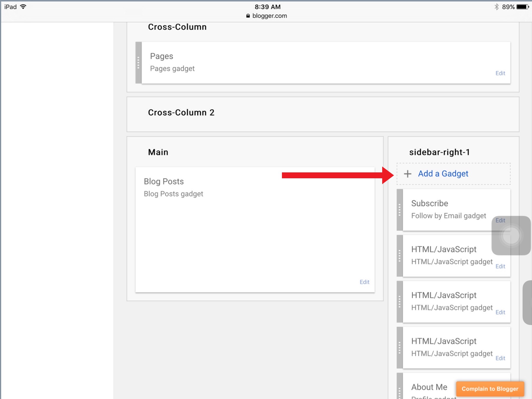The image size is (532, 399).
Task: Select the middle HTML/JavaScript gadget's drag handle
Action: coord(400,302)
